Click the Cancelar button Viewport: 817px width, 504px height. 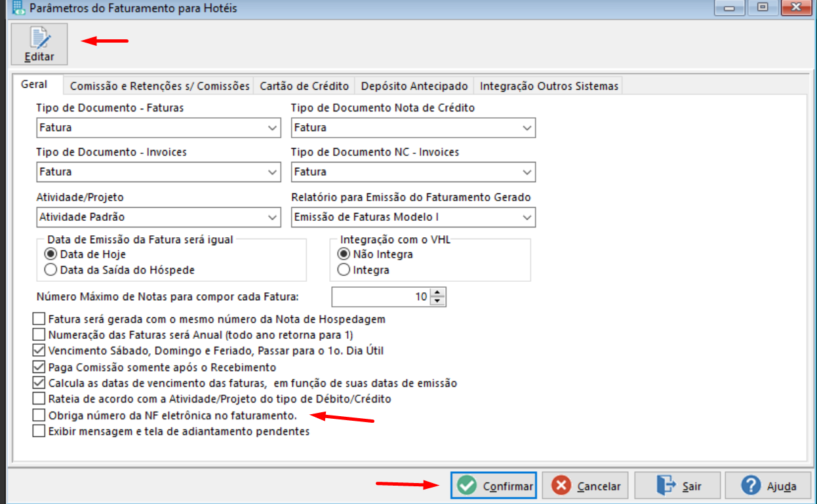tap(586, 486)
